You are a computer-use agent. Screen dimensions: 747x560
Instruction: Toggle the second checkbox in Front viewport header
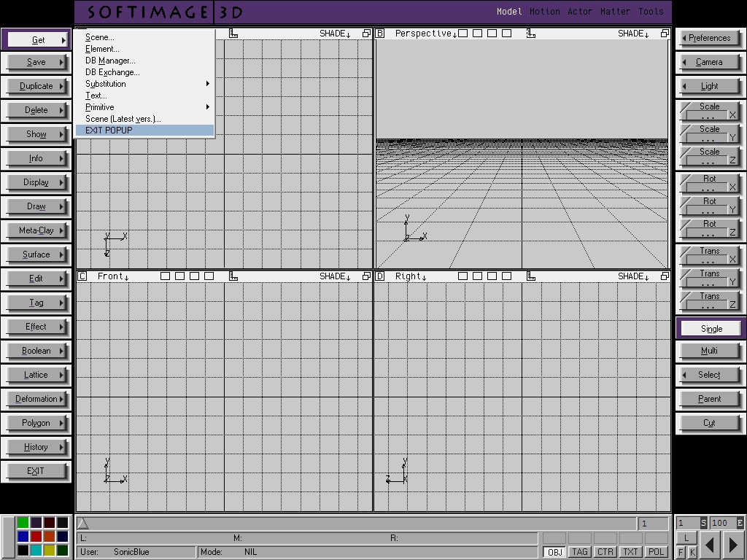(180, 276)
